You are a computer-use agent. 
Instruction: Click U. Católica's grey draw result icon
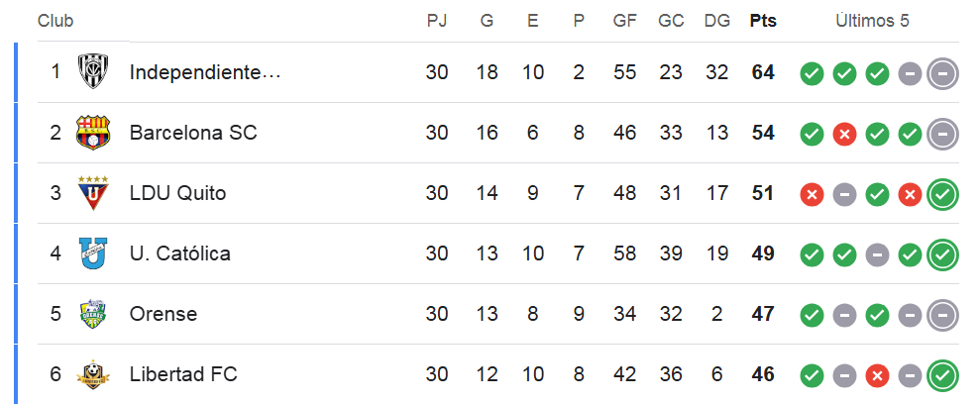click(877, 253)
